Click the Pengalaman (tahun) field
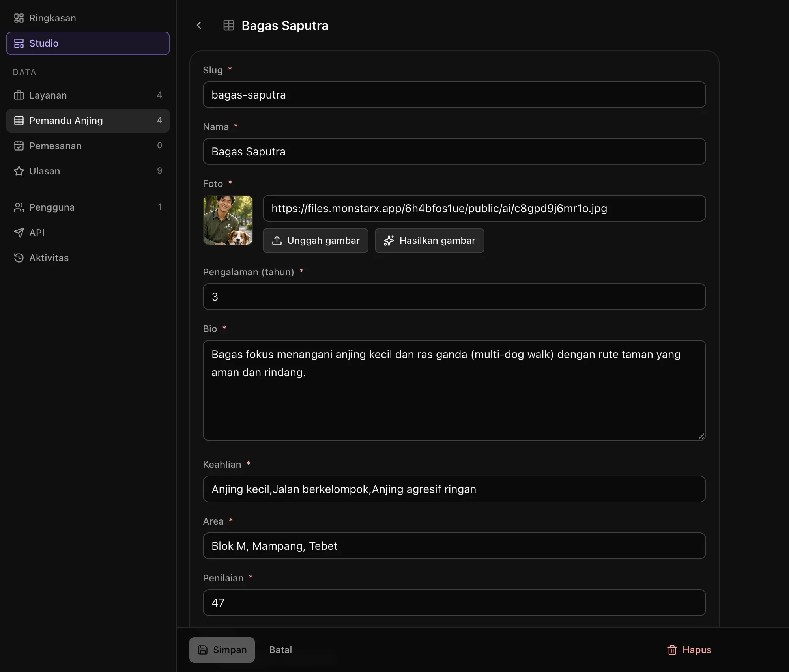 pos(454,297)
